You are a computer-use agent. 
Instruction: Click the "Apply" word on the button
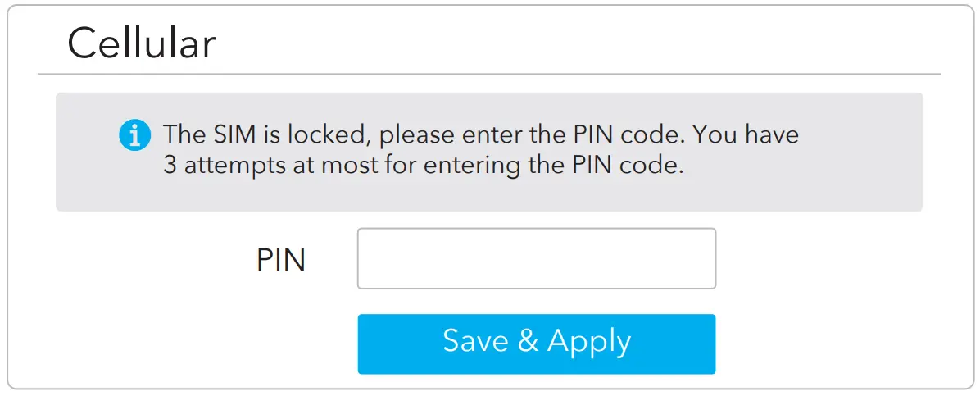click(589, 343)
